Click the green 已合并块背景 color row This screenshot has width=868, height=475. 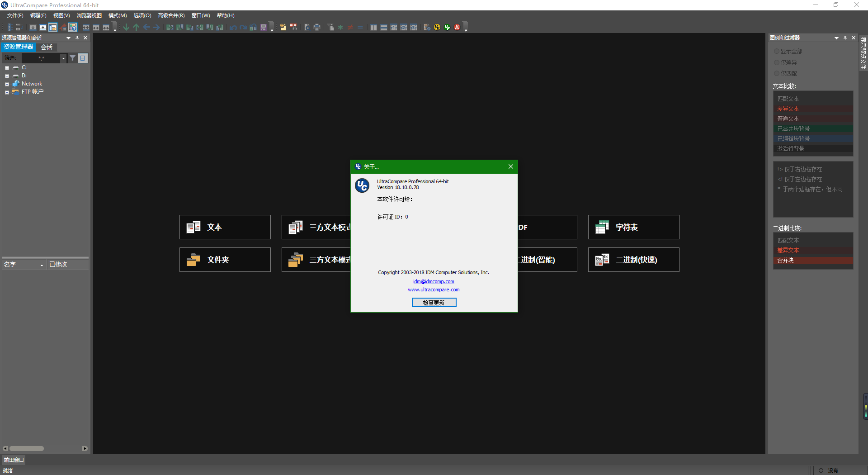click(813, 128)
